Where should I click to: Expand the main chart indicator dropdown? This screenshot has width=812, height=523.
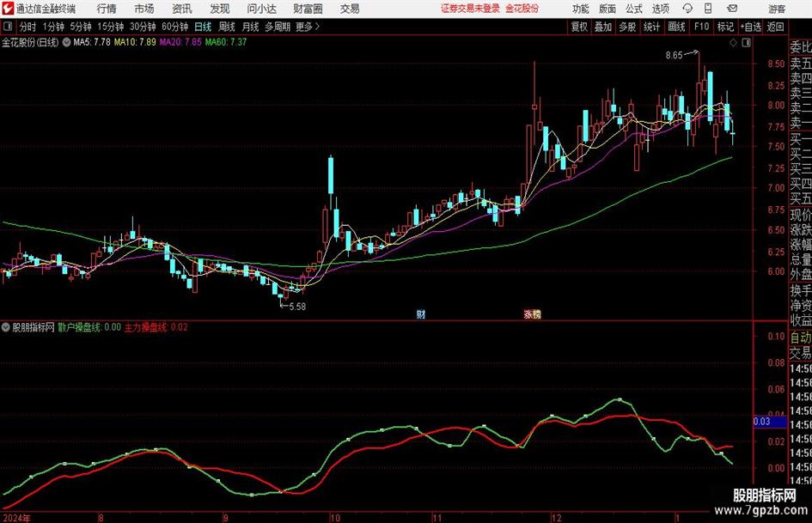click(x=66, y=43)
